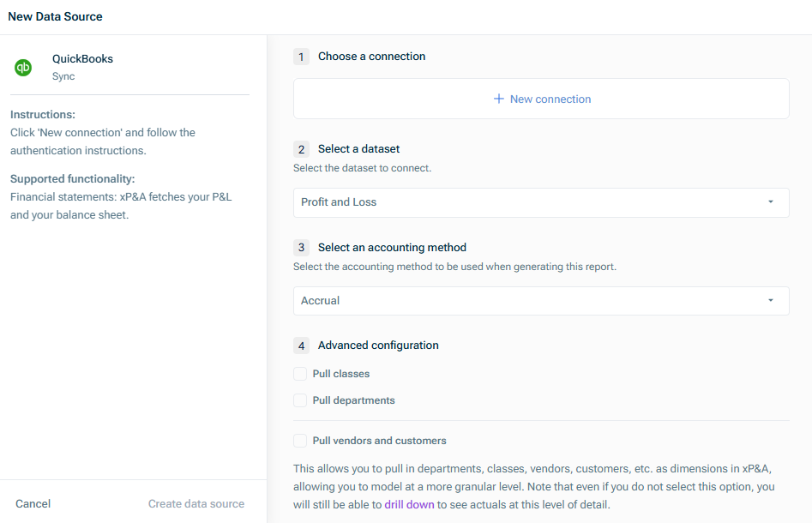Screen dimensions: 812x523
Task: Click the step 1 number badge
Action: (x=301, y=57)
